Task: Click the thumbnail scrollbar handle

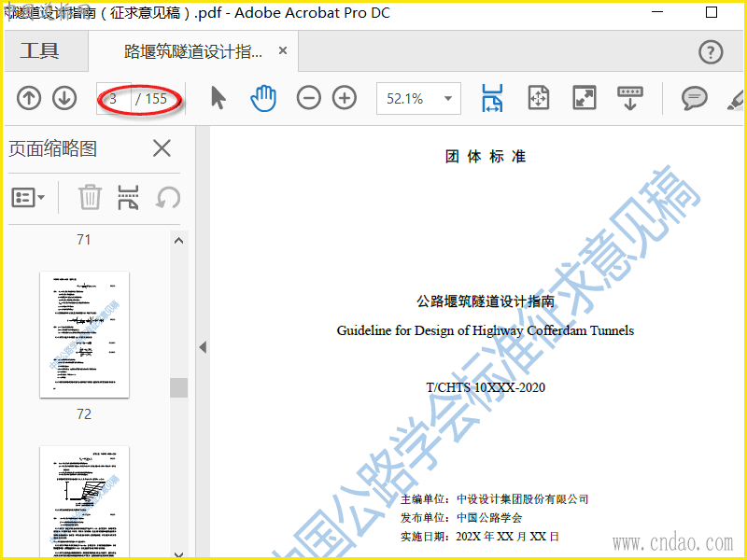Action: (x=178, y=387)
